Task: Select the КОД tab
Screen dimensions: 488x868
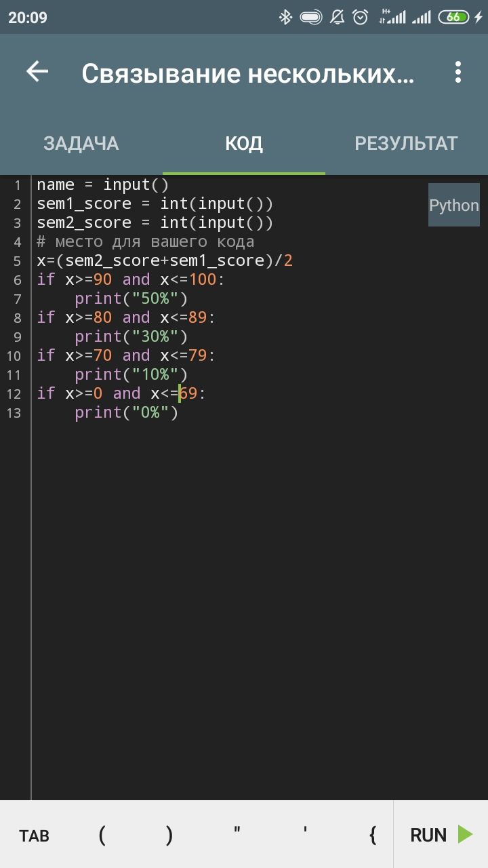Action: 244,143
